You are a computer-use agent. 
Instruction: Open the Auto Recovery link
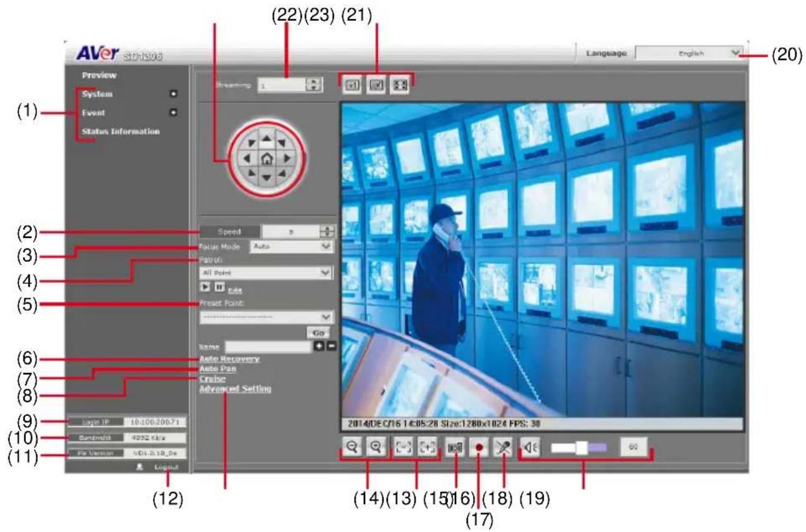pos(229,359)
